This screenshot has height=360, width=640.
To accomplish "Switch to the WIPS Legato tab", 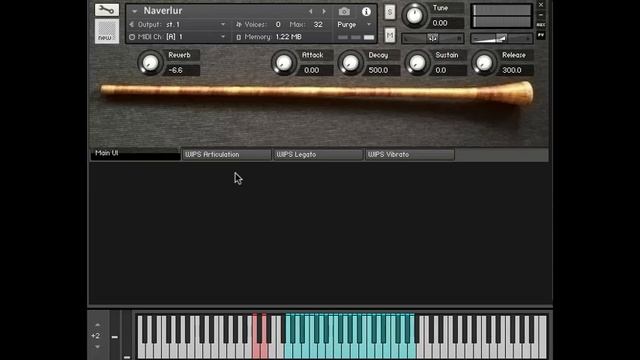I will 318,154.
